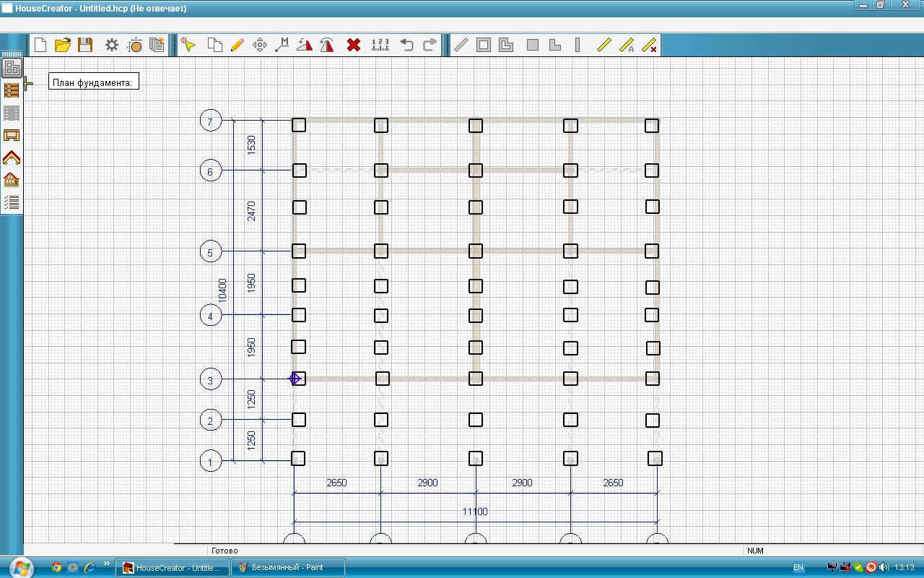Click the 2470 dimension value
Screen dimensions: 924x578
pyautogui.click(x=251, y=211)
